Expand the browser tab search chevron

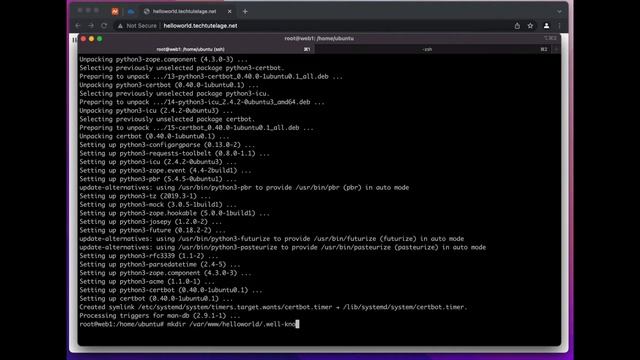click(559, 11)
